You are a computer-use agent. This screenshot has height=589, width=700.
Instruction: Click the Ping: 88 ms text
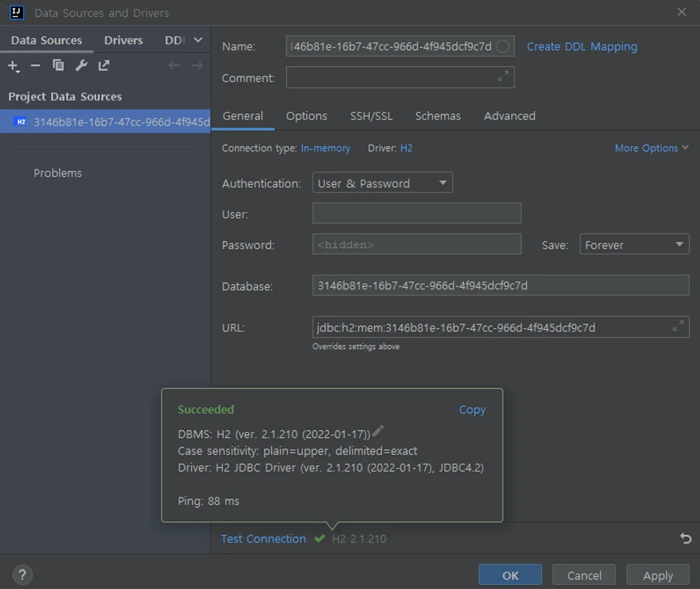tap(208, 501)
